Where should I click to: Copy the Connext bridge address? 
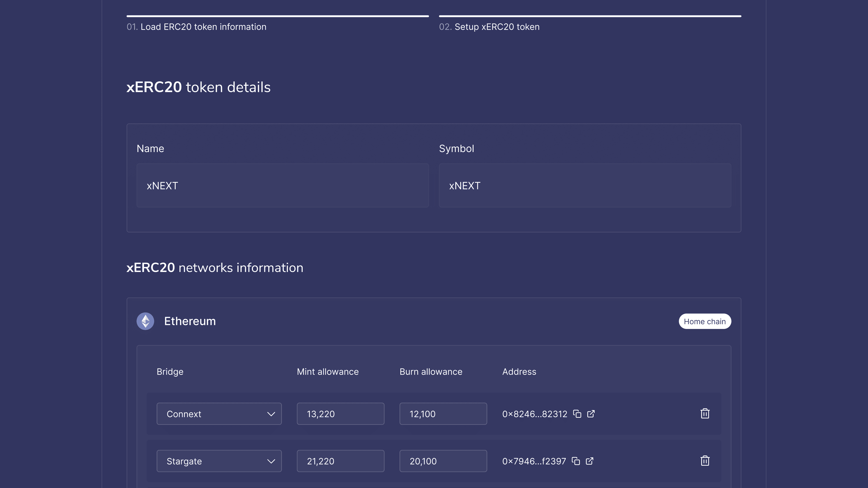pyautogui.click(x=578, y=414)
